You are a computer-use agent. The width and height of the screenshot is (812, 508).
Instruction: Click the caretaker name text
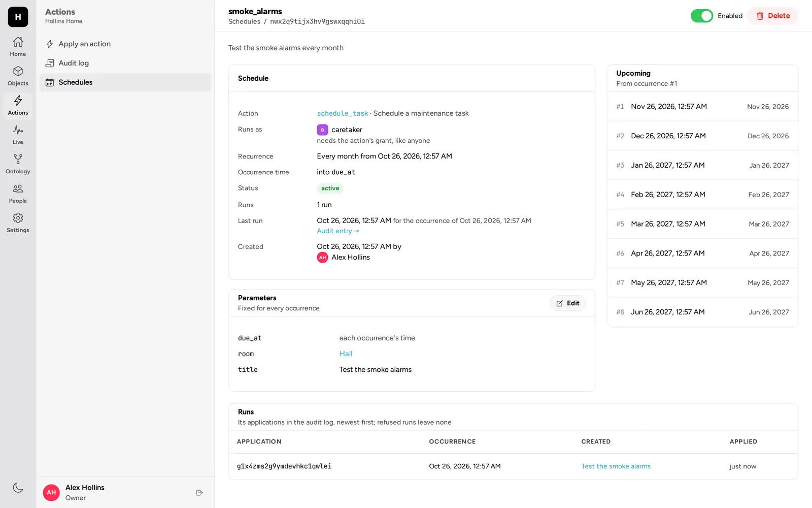[x=347, y=130]
